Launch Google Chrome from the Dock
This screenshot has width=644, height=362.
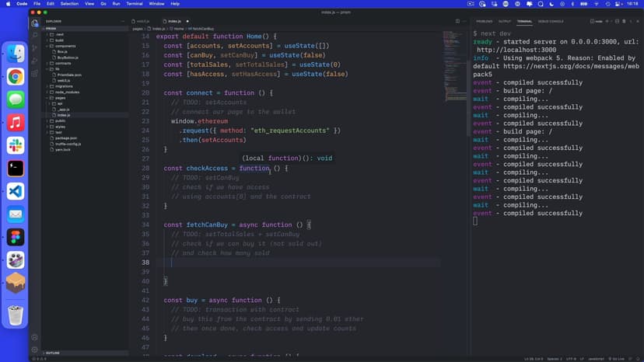pyautogui.click(x=16, y=76)
